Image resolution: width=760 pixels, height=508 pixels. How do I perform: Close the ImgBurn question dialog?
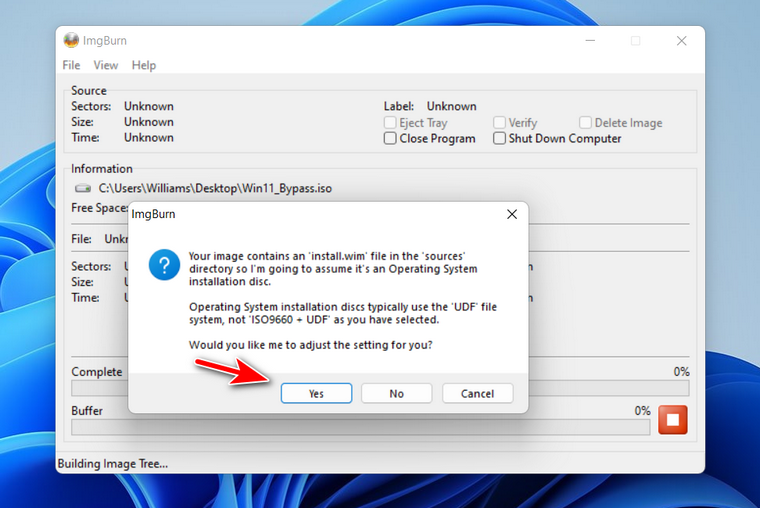tap(512, 214)
